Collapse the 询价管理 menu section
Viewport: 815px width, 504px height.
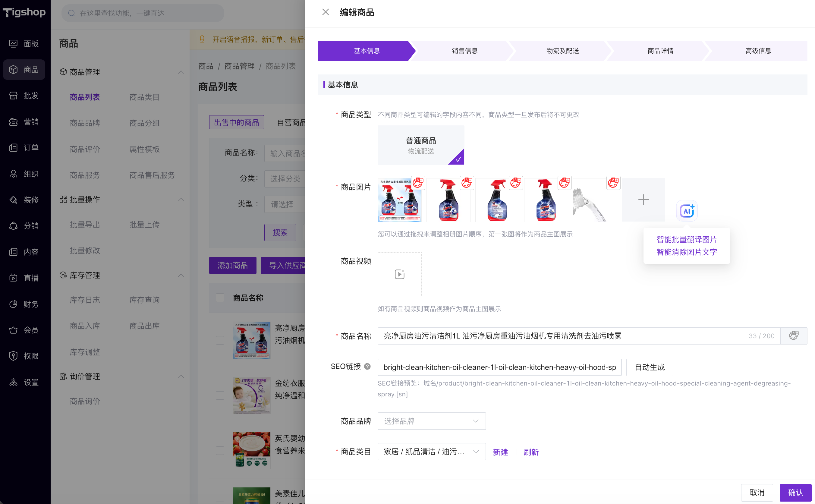(x=181, y=377)
